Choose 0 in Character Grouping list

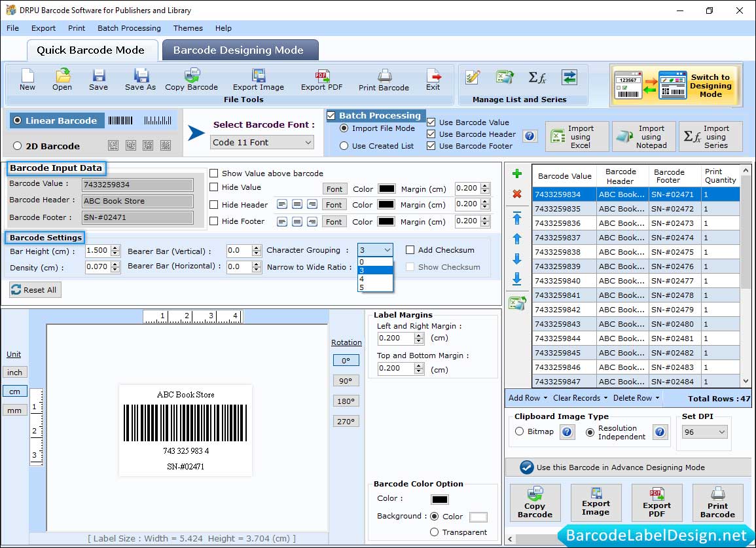(x=375, y=262)
